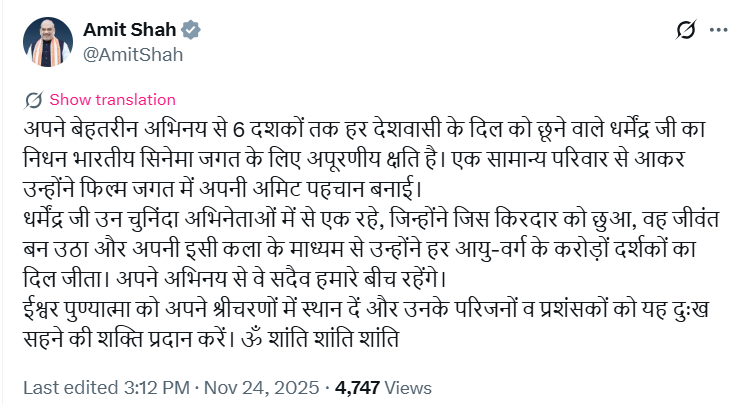
Task: Click the Show translation link
Action: (x=112, y=100)
